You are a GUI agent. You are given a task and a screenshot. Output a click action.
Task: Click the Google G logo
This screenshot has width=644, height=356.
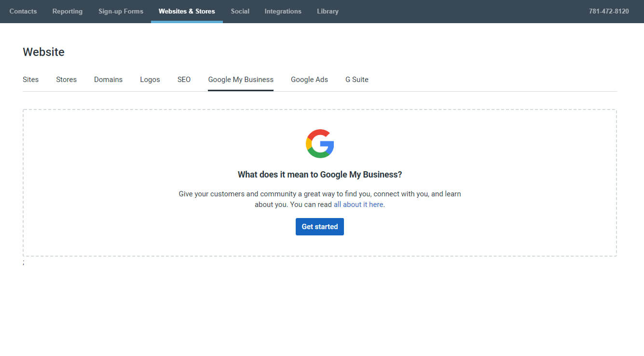click(x=320, y=144)
